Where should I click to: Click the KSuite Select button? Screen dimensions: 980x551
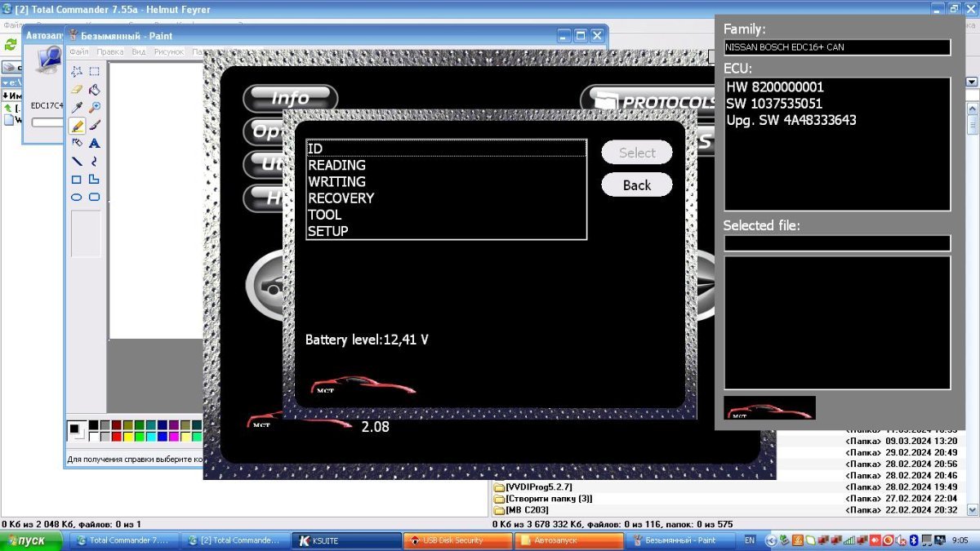(x=637, y=153)
